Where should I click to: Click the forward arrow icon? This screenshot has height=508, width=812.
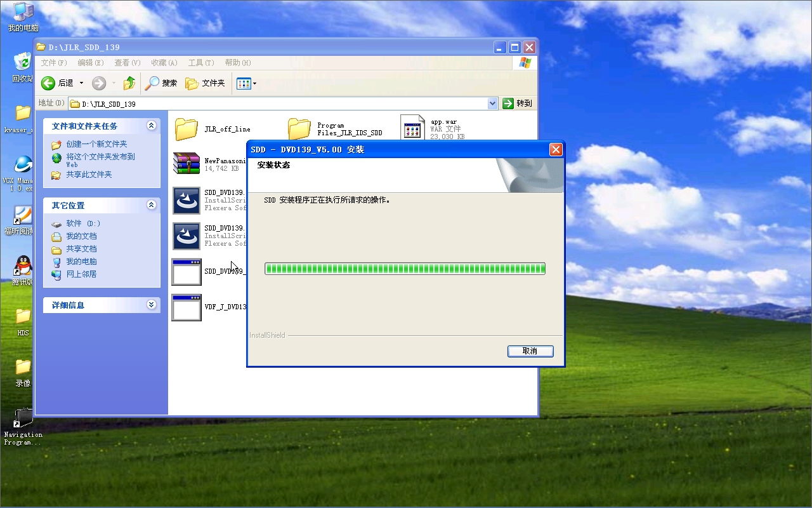pos(99,83)
